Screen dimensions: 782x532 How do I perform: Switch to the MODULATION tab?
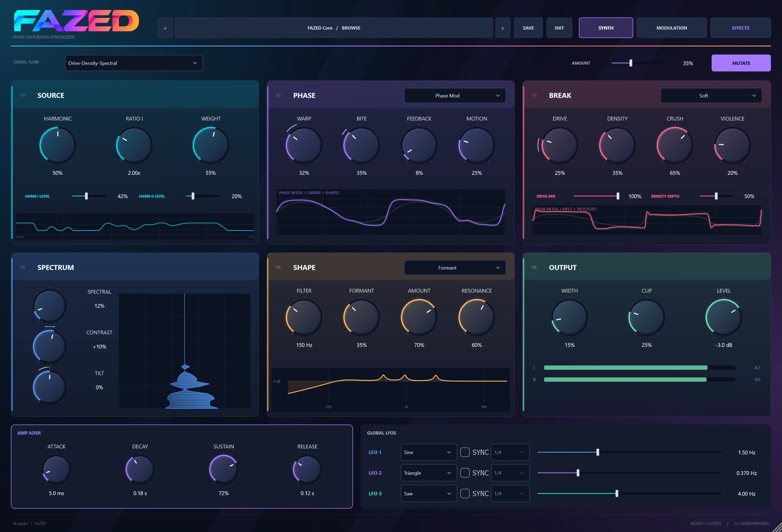pyautogui.click(x=671, y=28)
